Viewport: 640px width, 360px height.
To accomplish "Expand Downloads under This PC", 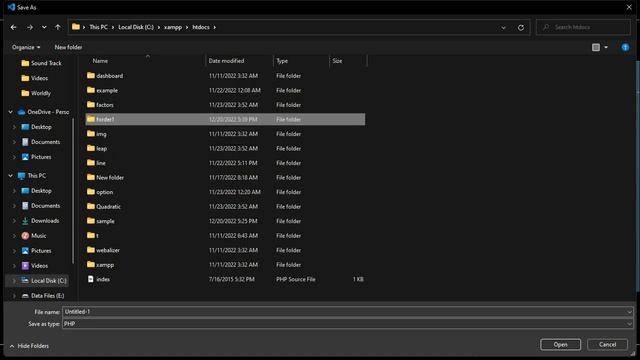I will point(14,221).
